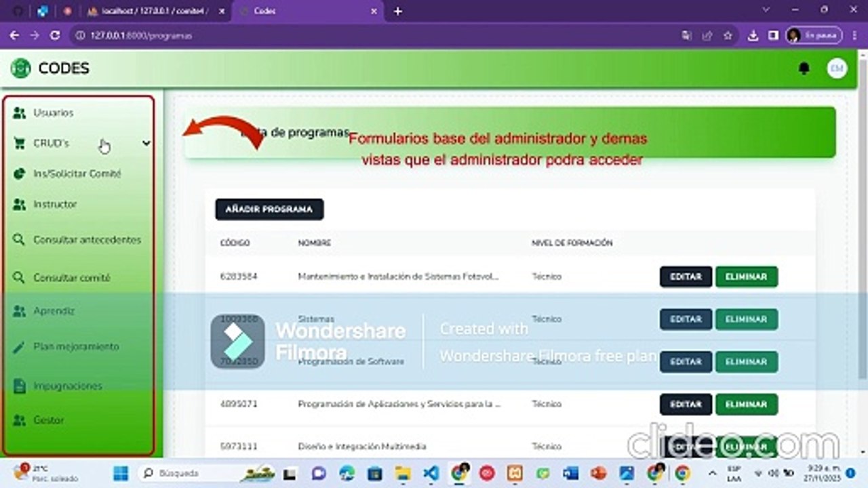Image resolution: width=868 pixels, height=488 pixels.
Task: View site information icon beside the URL
Action: 80,35
